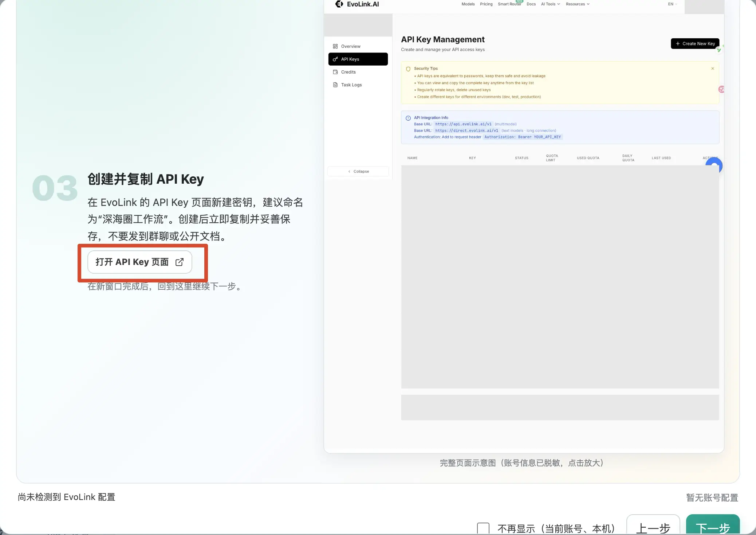Click the Authorization: Bearer YOUR_API_KEY snippet
This screenshot has width=756, height=535.
pos(523,137)
